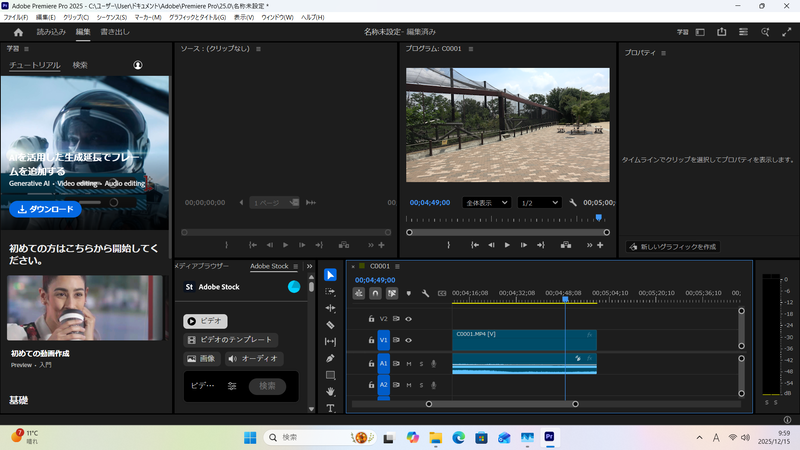Open the グラフィックとタイトル menu
Viewport: 800px width, 450px height.
coord(197,17)
